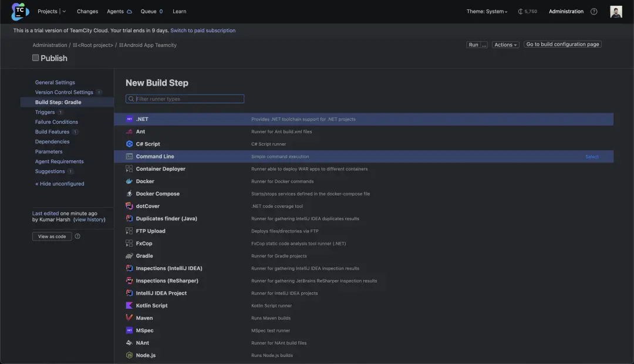Click the Node.js icon
634x364 pixels.
coord(129,355)
